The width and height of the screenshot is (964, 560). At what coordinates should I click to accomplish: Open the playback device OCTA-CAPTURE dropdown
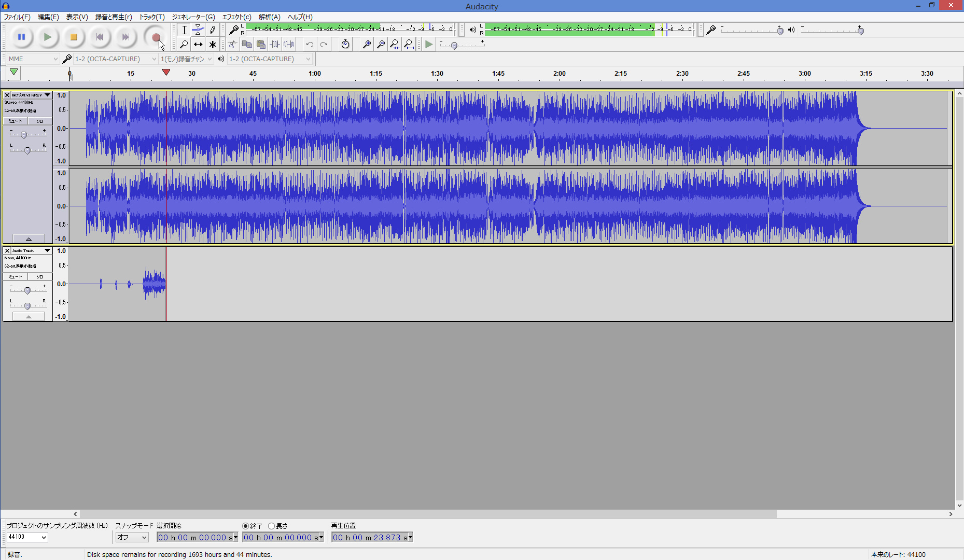[x=270, y=59]
